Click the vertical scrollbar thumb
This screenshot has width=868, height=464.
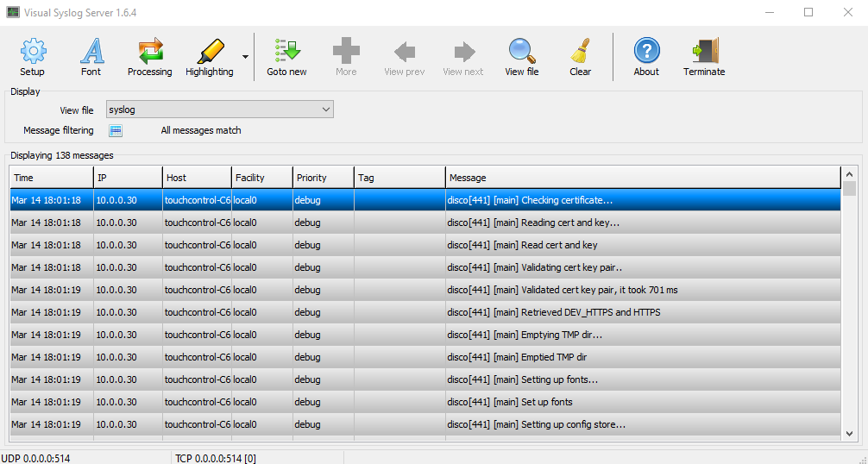pos(850,189)
